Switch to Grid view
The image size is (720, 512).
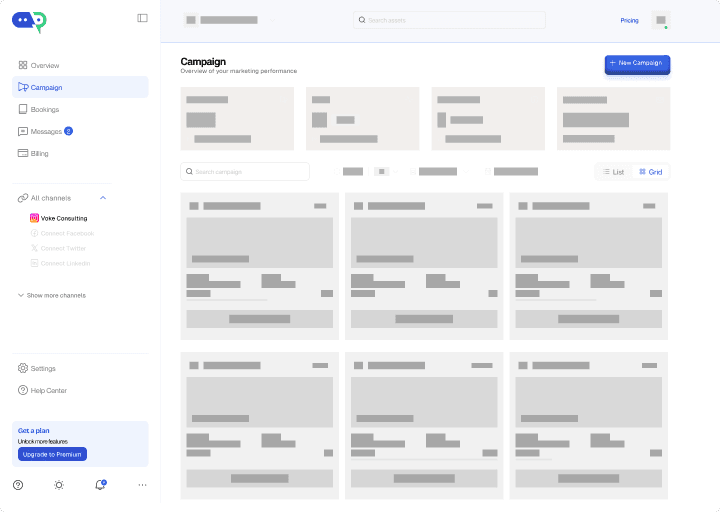coord(651,172)
